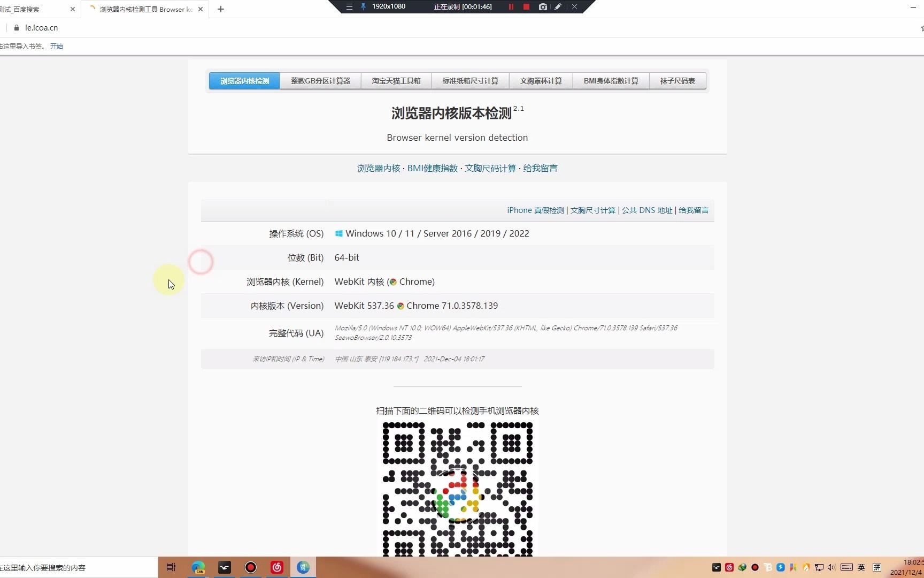Open Microsoft Edge Canary from taskbar
The image size is (924, 578).
198,567
